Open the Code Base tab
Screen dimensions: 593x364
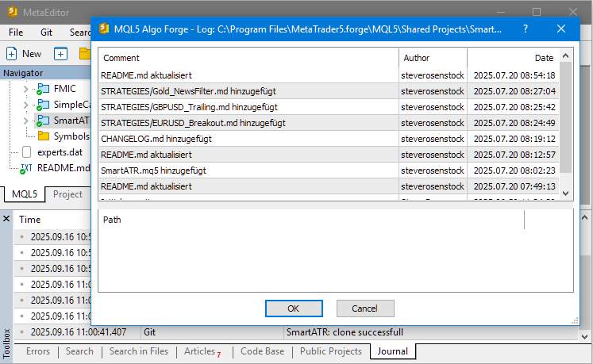263,351
